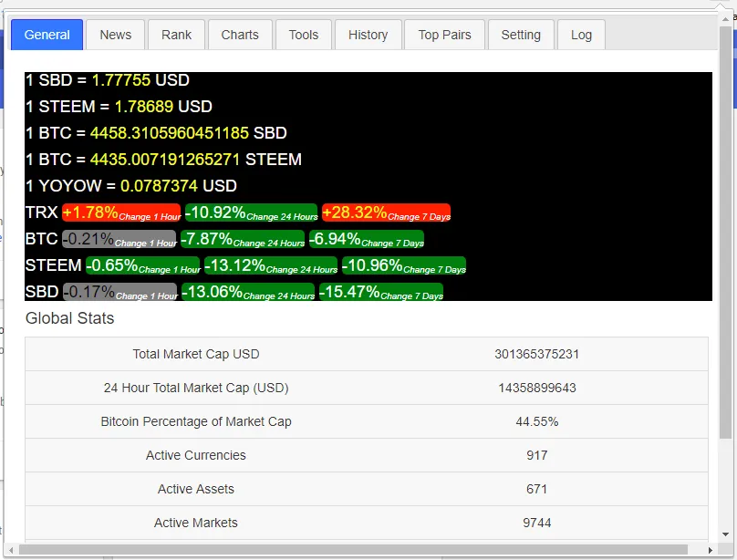The width and height of the screenshot is (737, 560).
Task: Select the History tab
Action: point(368,35)
